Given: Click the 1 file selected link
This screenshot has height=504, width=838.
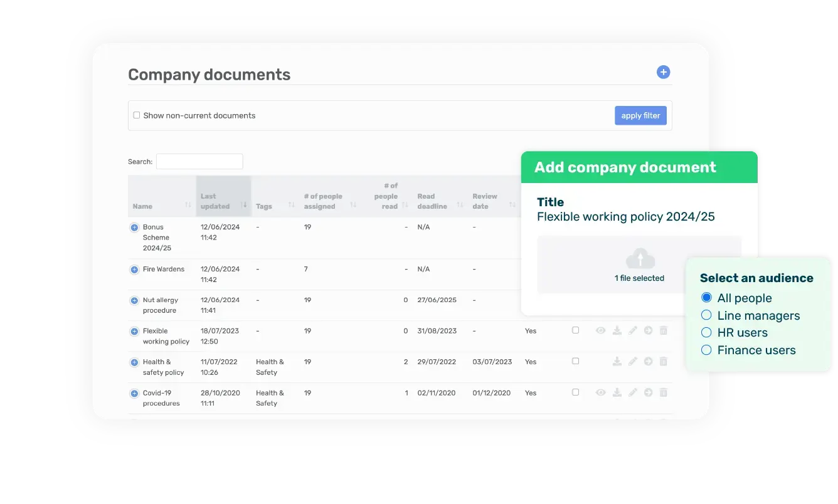Looking at the screenshot, I should 639,278.
